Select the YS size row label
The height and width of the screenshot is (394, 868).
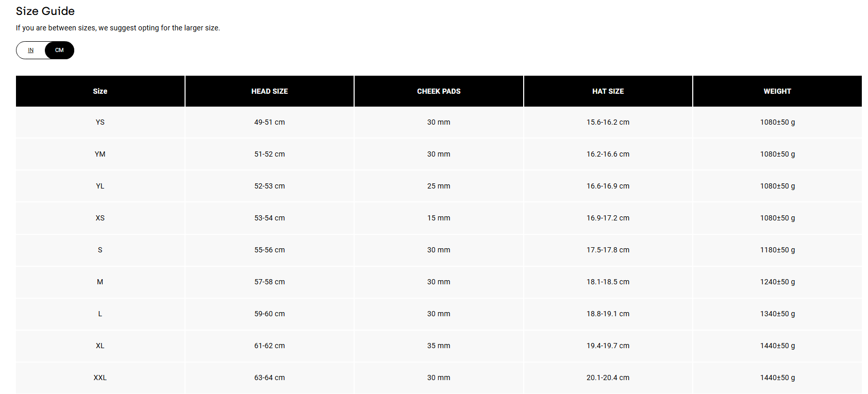[x=100, y=122]
